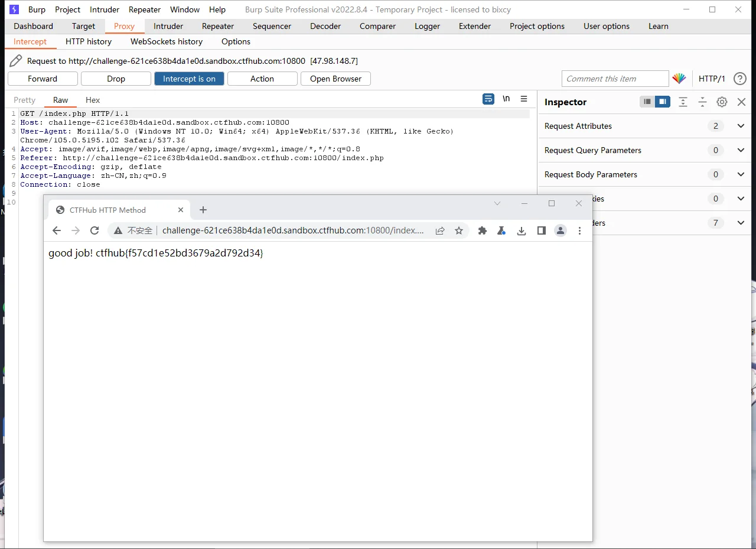The height and width of the screenshot is (549, 756).
Task: Click the Comment this item field
Action: [614, 79]
